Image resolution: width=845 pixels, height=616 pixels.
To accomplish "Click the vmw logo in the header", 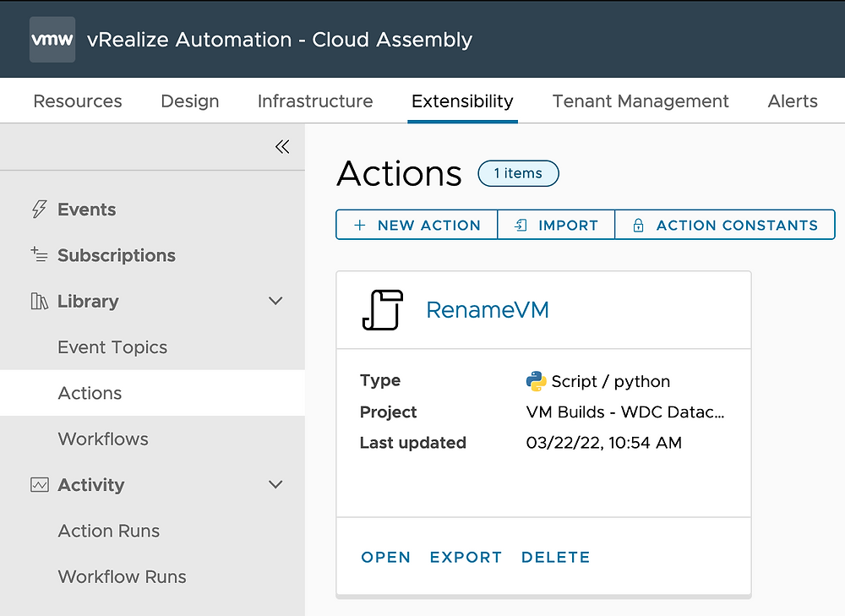I will pos(52,39).
